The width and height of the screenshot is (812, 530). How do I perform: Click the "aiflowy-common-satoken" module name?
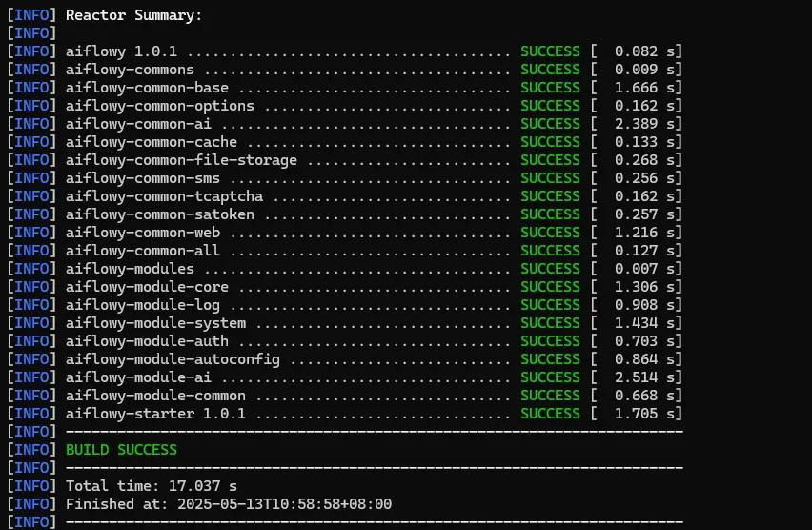point(159,214)
